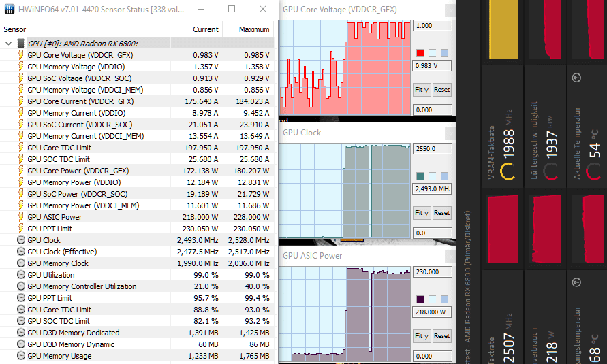Edit the 0.000 minimum field of ASIC Power graph
Image resolution: width=607 pixels, height=364 pixels.
coord(432,357)
